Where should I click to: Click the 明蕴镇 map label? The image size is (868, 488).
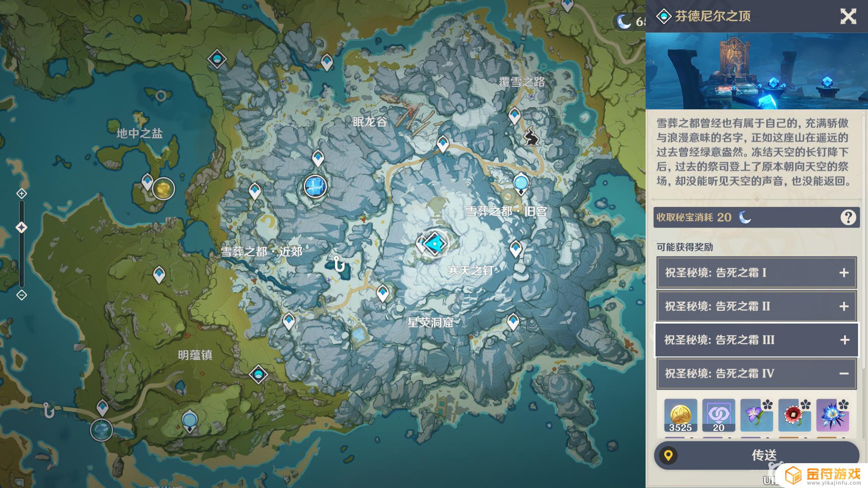[195, 355]
